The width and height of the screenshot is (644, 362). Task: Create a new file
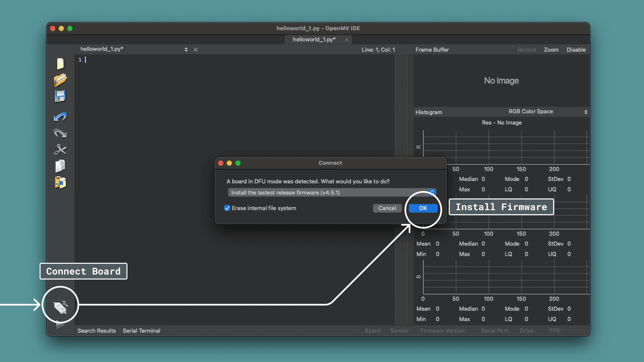coord(60,64)
